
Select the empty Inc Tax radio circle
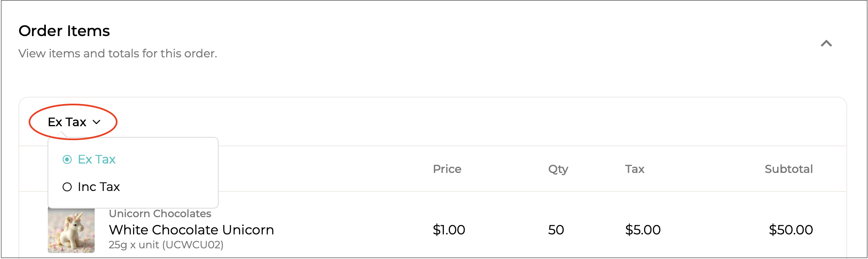coord(67,187)
